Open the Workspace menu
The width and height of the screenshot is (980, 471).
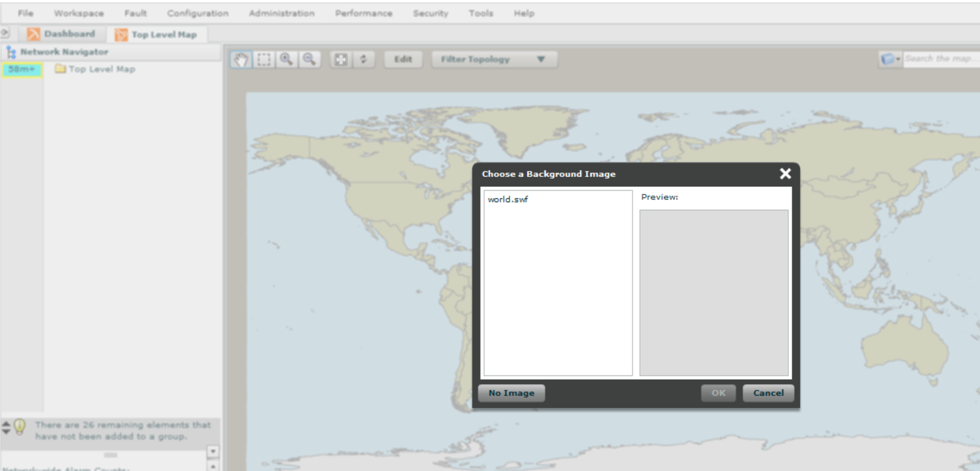[79, 13]
